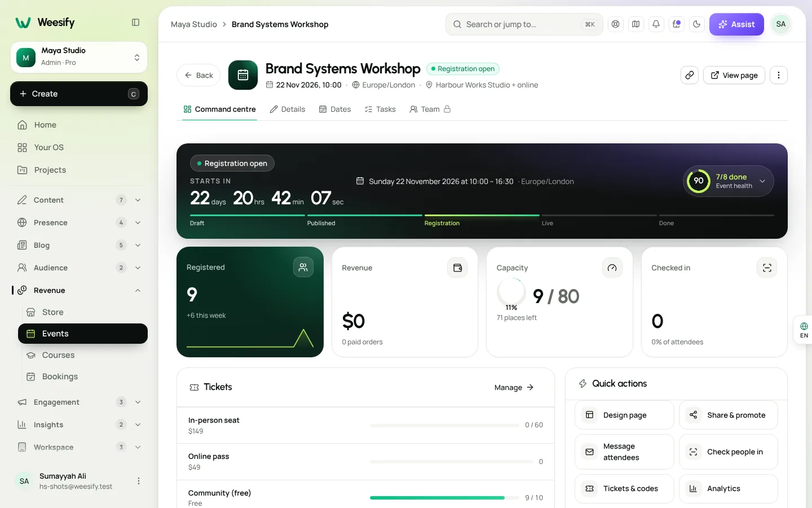
Task: Open Tickets & codes quick action
Action: click(x=624, y=489)
